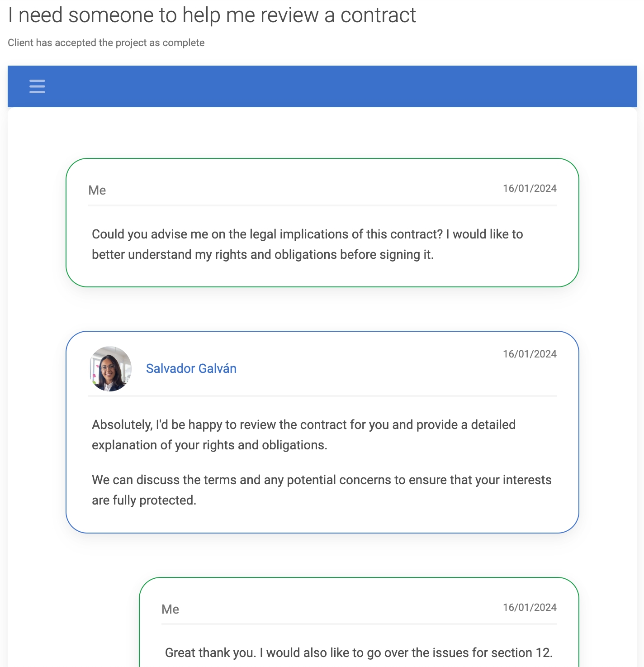The image size is (644, 667).
Task: Click Salvador Galván's profile photo
Action: (x=111, y=369)
